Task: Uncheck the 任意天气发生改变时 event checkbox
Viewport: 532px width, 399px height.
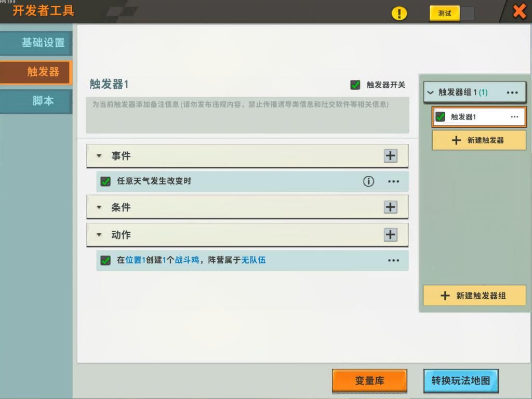Action: pos(105,181)
